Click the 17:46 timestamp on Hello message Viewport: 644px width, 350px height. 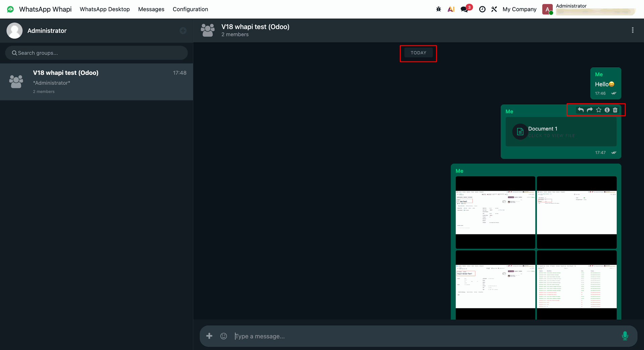click(600, 94)
